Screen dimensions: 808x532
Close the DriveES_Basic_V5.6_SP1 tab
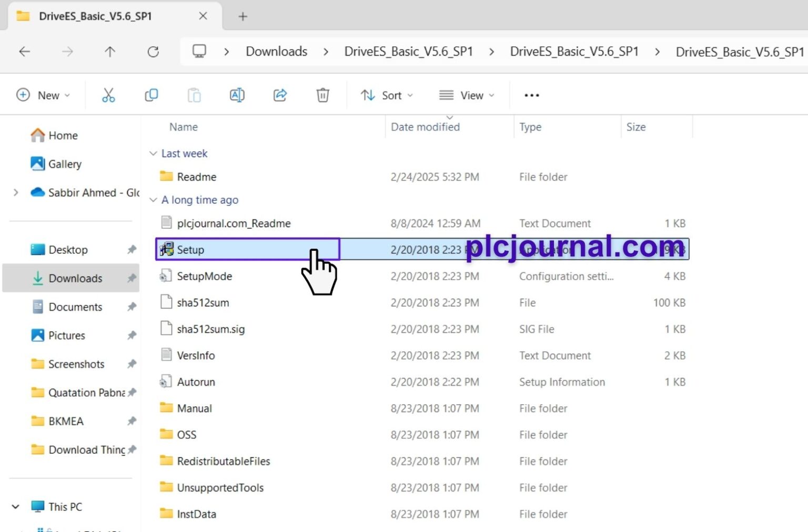pyautogui.click(x=203, y=16)
